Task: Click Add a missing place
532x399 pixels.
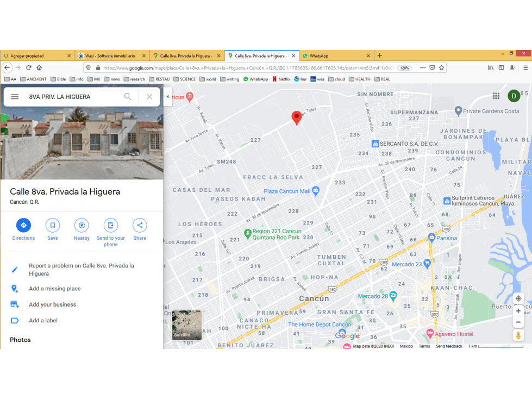Action: point(55,289)
